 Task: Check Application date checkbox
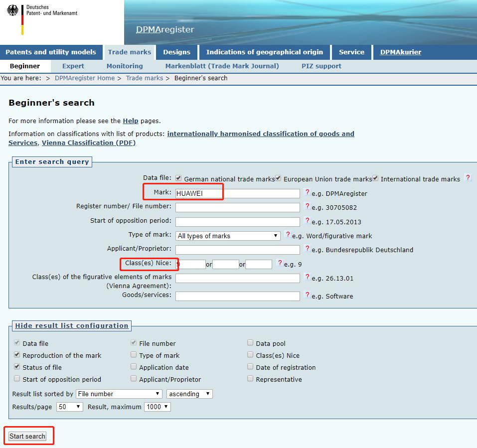click(134, 366)
